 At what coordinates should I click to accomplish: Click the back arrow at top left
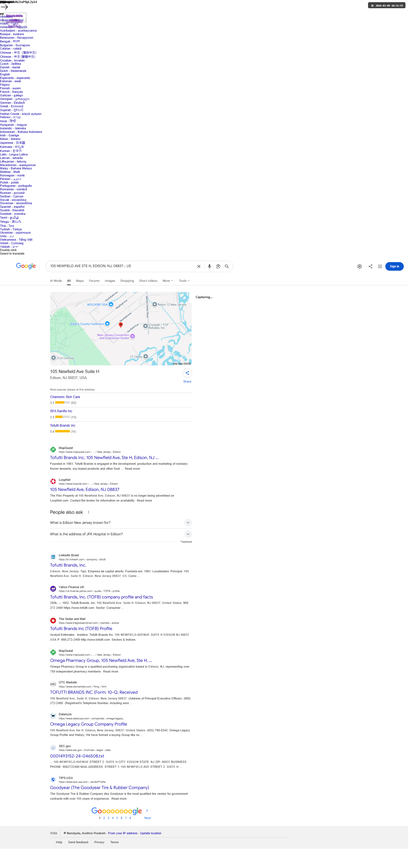(4, 7)
